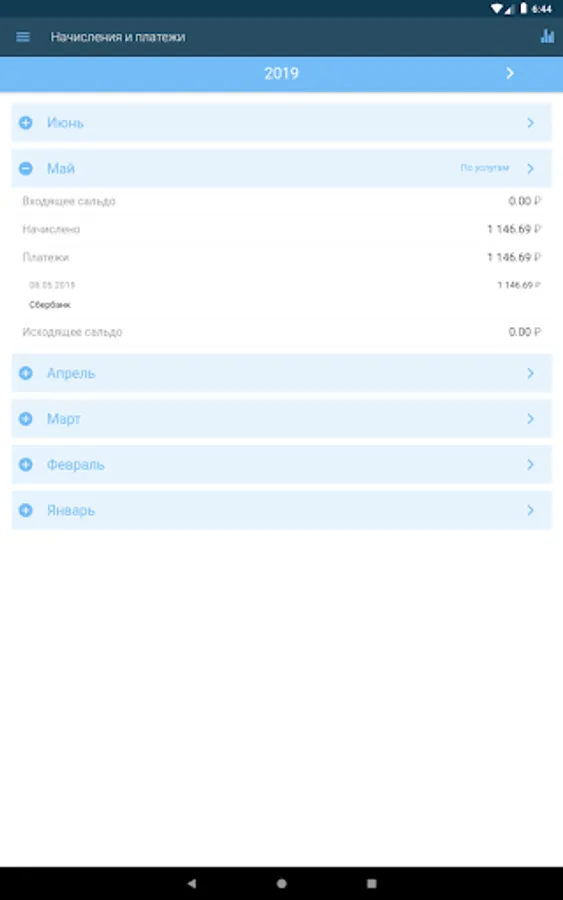Expand Апрель with the plus icon
Screen dimensions: 563x900
(x=26, y=373)
